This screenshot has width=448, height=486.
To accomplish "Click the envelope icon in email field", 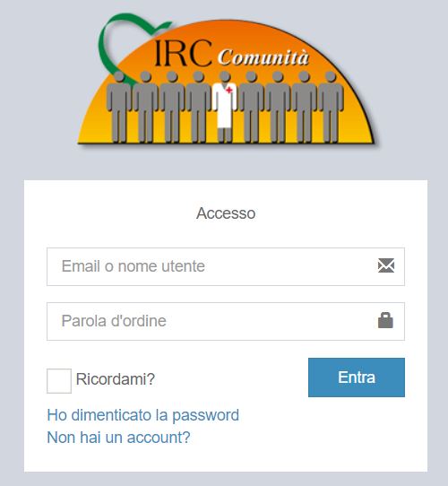I will pyautogui.click(x=385, y=265).
